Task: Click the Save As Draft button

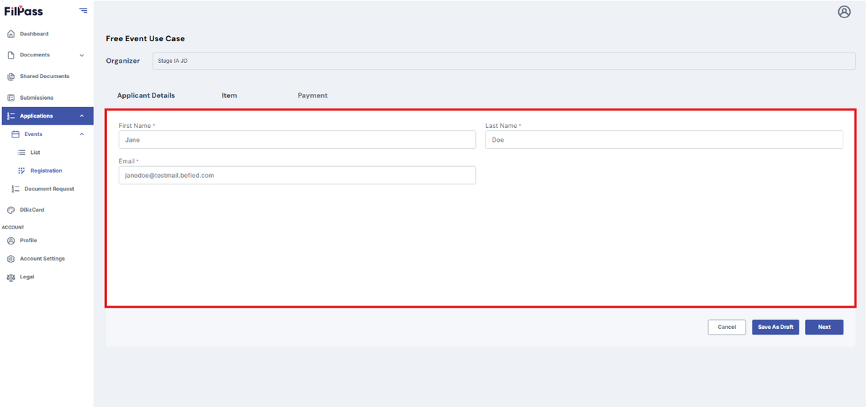Action: coord(775,327)
